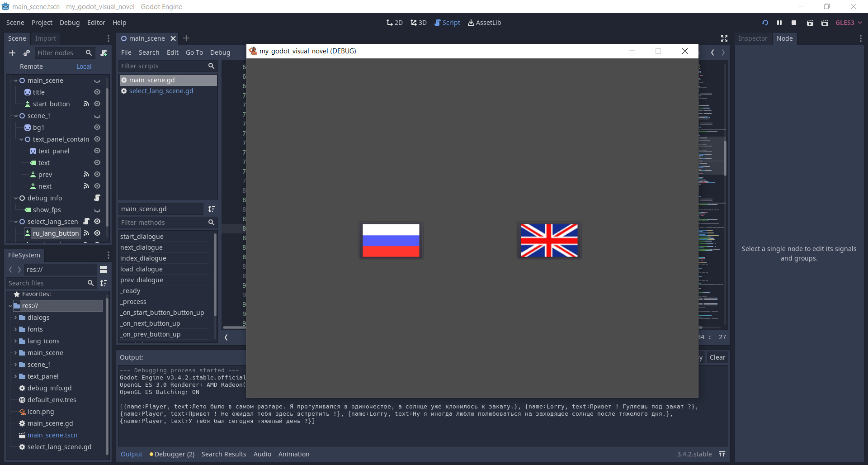Toggle visibility of title node
Image resolution: width=868 pixels, height=465 pixels.
tap(97, 92)
